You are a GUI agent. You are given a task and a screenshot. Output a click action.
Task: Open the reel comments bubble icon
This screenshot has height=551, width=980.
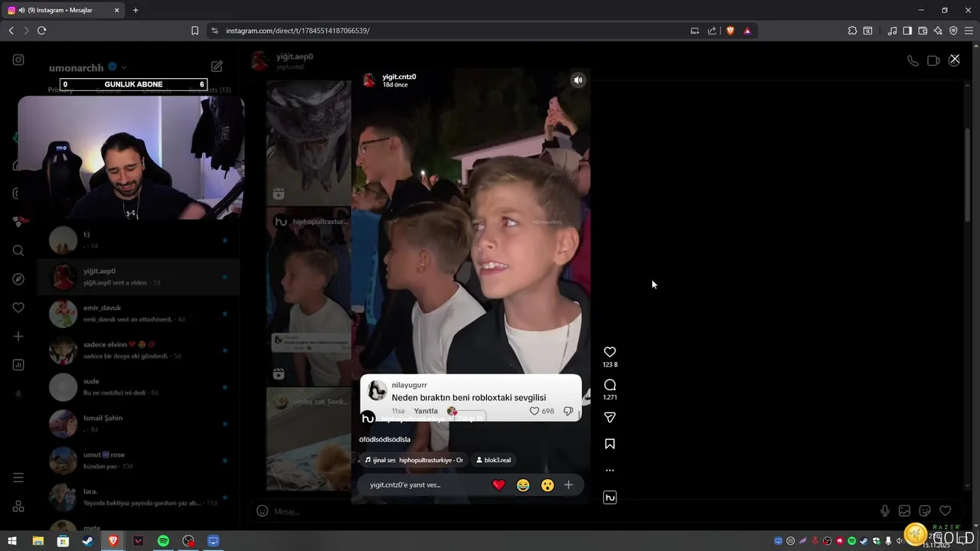coord(609,385)
